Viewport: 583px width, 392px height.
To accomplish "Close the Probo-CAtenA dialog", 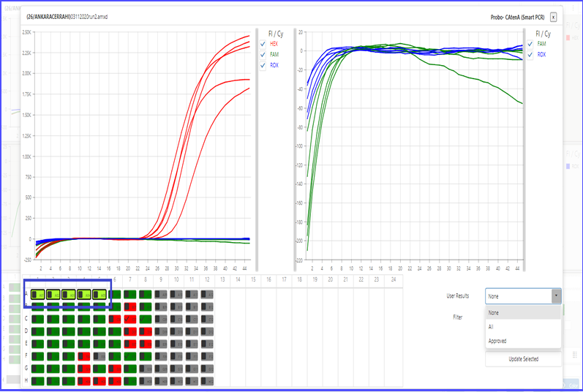I will pyautogui.click(x=554, y=17).
